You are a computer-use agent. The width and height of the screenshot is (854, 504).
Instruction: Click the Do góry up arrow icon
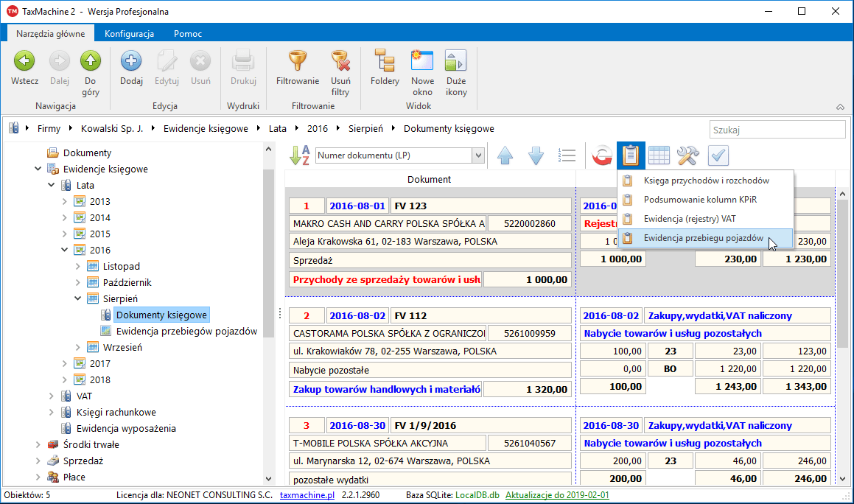[91, 61]
